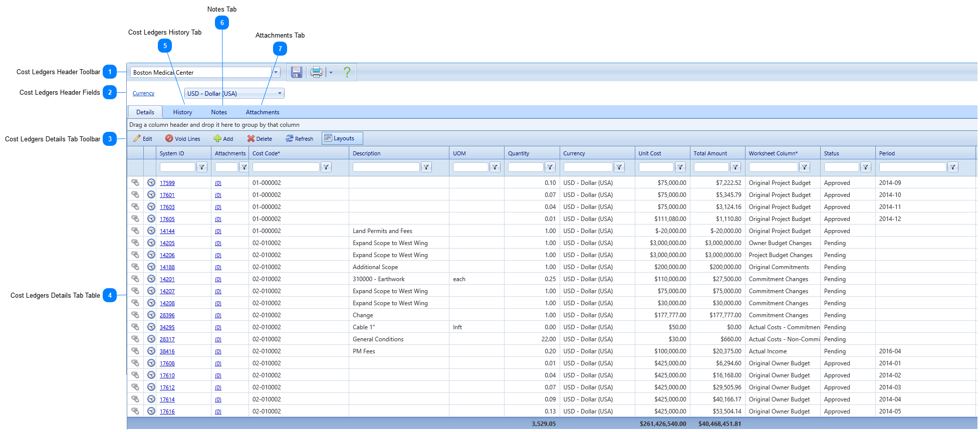Click the UOM filter funnel icon
This screenshot has width=980, height=432.
[x=495, y=167]
